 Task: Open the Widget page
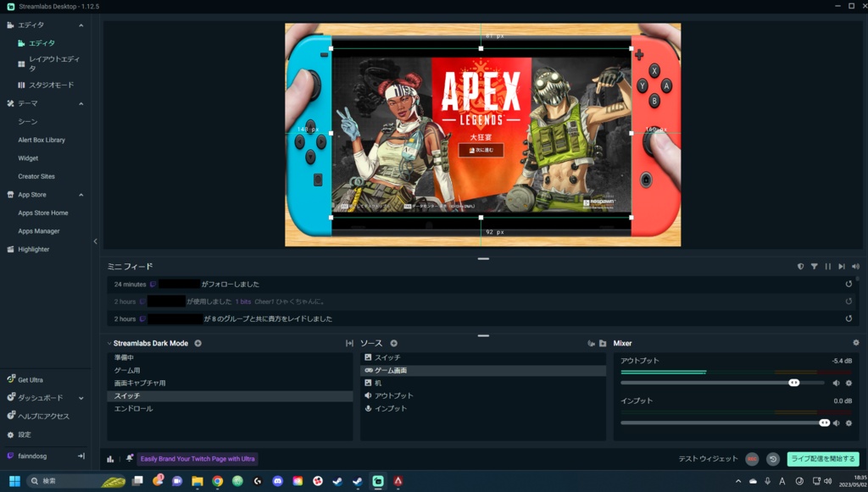(x=28, y=158)
